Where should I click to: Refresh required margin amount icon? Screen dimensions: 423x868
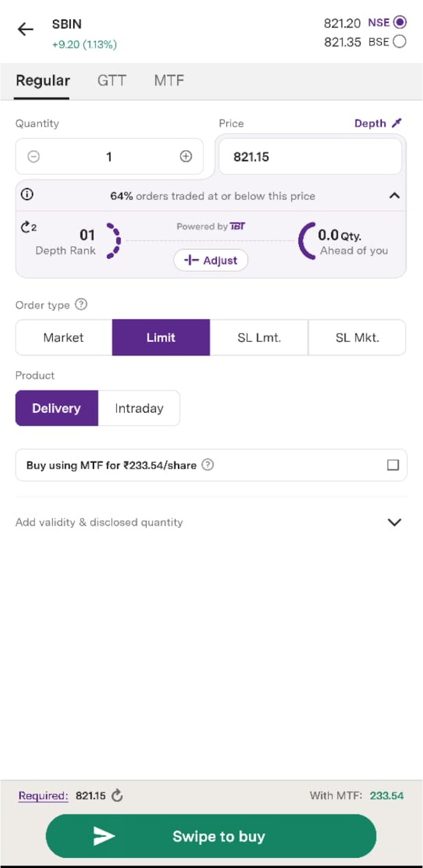[117, 795]
